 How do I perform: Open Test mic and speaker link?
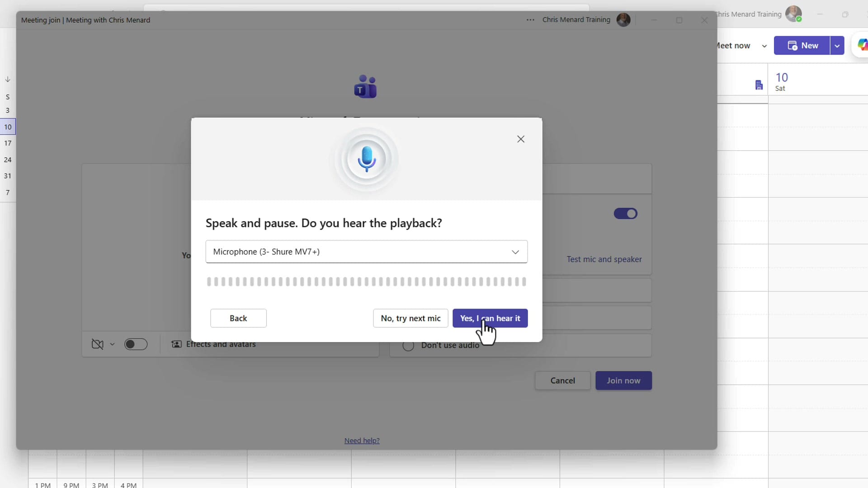[x=604, y=259]
